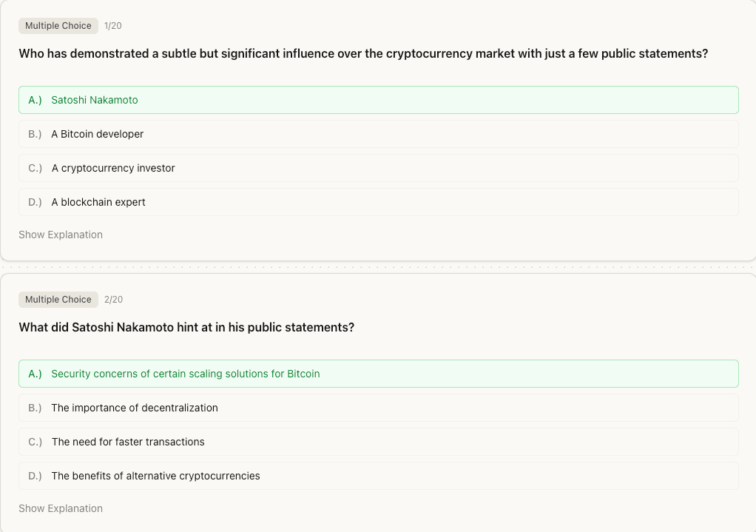Click the A.) letter label in question 1
756x532 pixels.
point(33,100)
